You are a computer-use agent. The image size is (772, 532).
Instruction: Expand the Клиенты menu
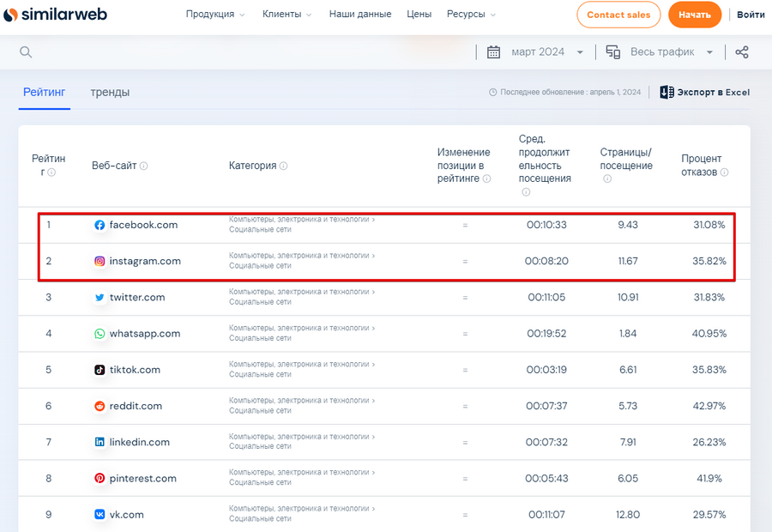point(286,15)
